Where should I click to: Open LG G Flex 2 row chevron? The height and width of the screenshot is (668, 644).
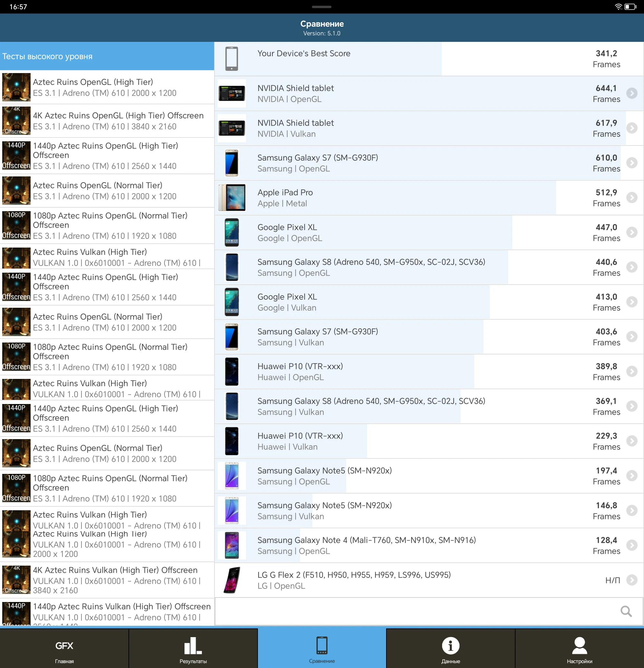[632, 580]
